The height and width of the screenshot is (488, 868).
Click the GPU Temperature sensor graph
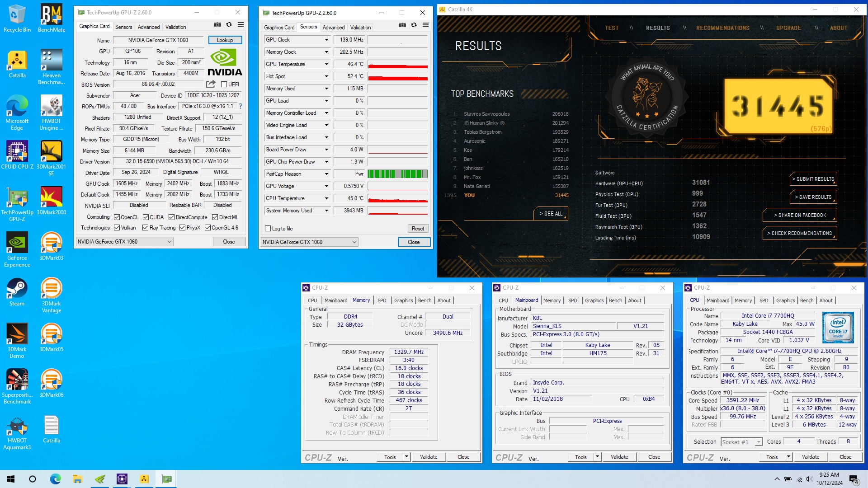(398, 64)
